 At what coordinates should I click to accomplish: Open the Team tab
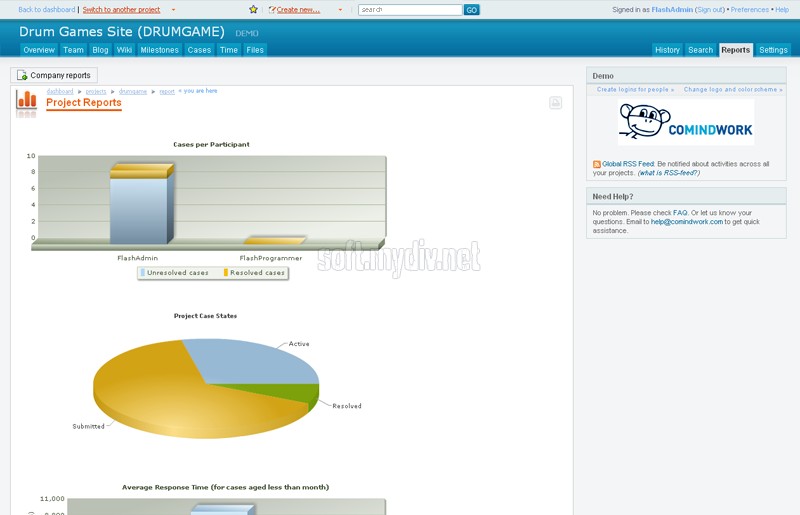[73, 50]
